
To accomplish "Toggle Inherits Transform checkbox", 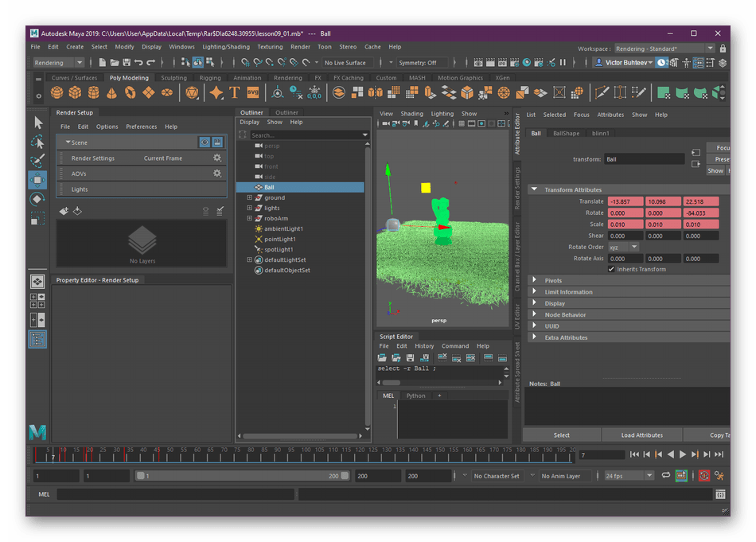I will [x=611, y=269].
